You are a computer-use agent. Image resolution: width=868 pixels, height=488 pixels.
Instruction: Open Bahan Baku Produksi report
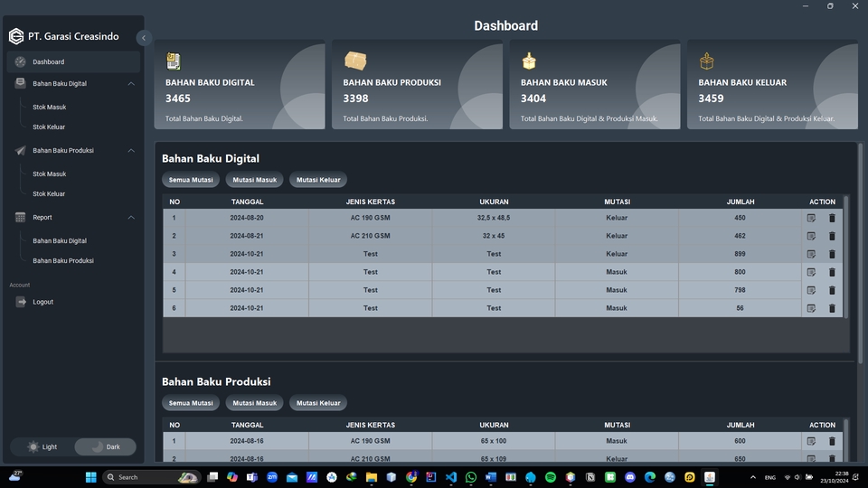63,260
